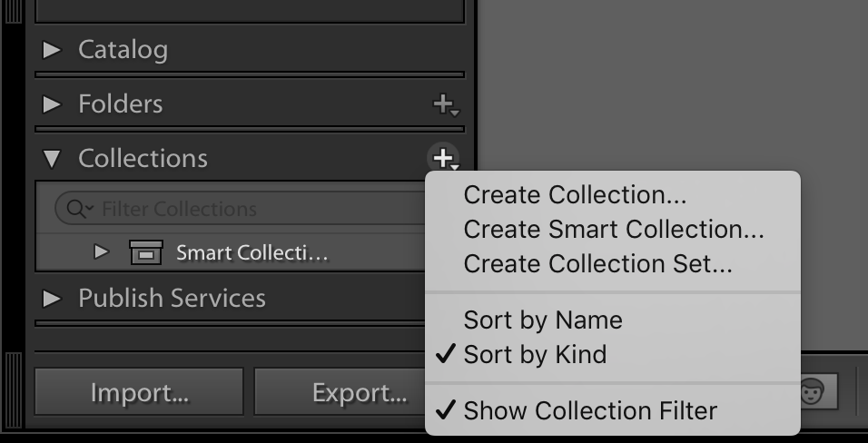Collapse the Collections panel
Screen dimensions: 868x443
click(x=52, y=158)
